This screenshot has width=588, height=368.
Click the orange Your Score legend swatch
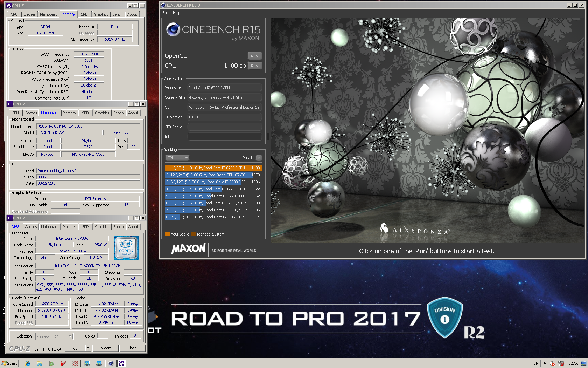pos(167,234)
